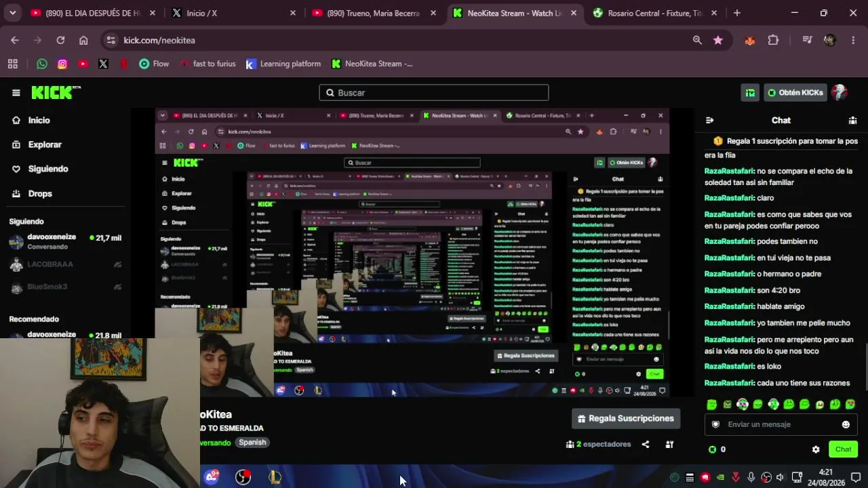Open the Chrome profile avatar
Screen dimensions: 868x488
pyautogui.click(x=830, y=40)
